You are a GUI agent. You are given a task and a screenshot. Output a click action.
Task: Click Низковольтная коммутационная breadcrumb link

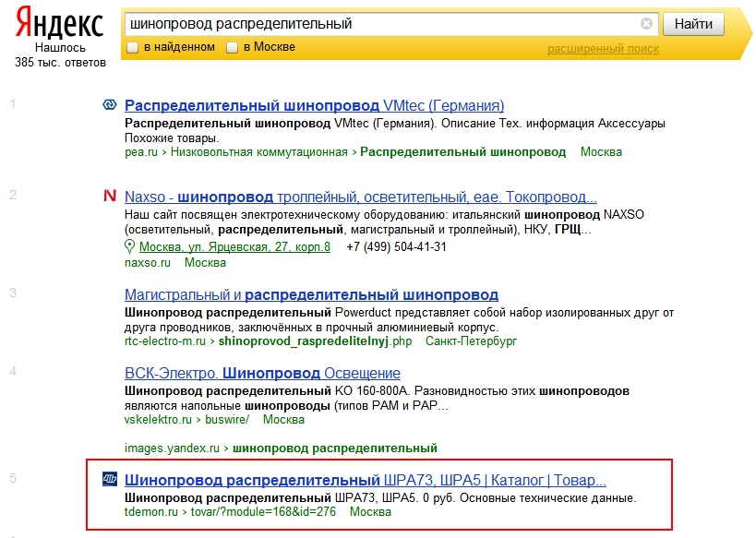pos(258,152)
